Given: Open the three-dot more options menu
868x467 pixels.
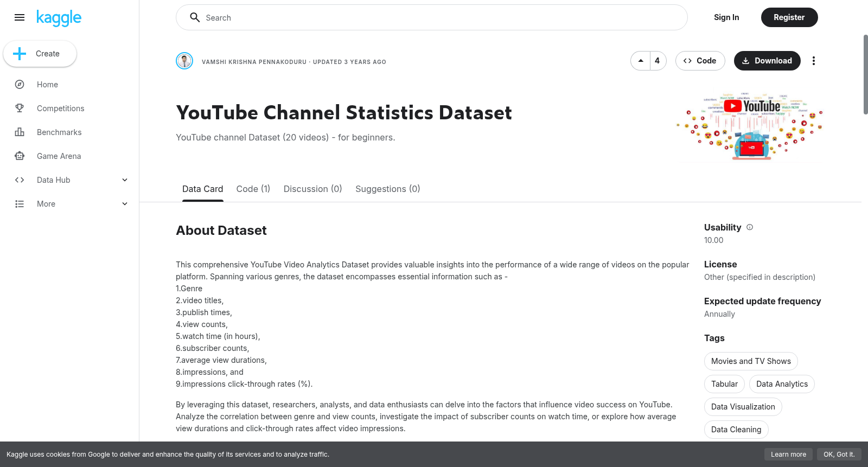Looking at the screenshot, I should [x=813, y=61].
